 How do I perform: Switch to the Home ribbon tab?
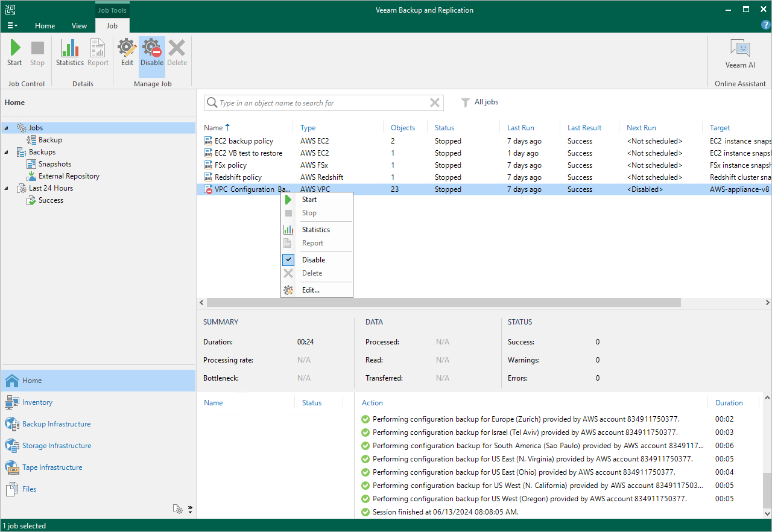45,26
